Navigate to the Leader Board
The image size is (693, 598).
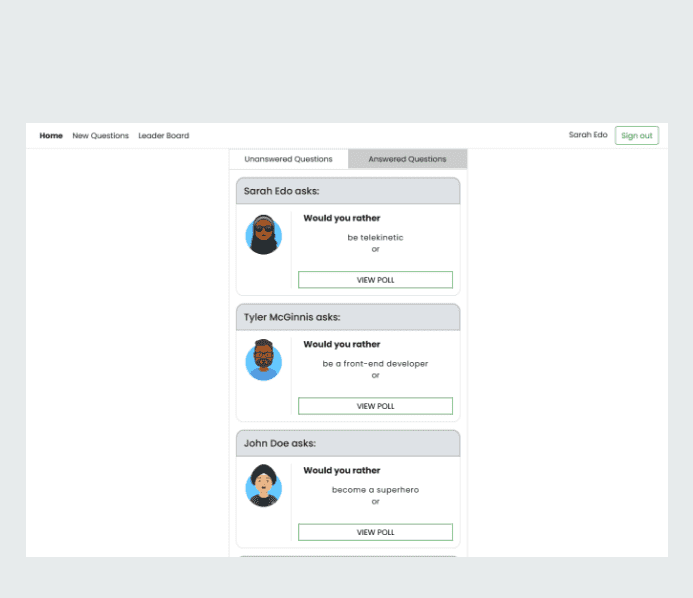163,136
